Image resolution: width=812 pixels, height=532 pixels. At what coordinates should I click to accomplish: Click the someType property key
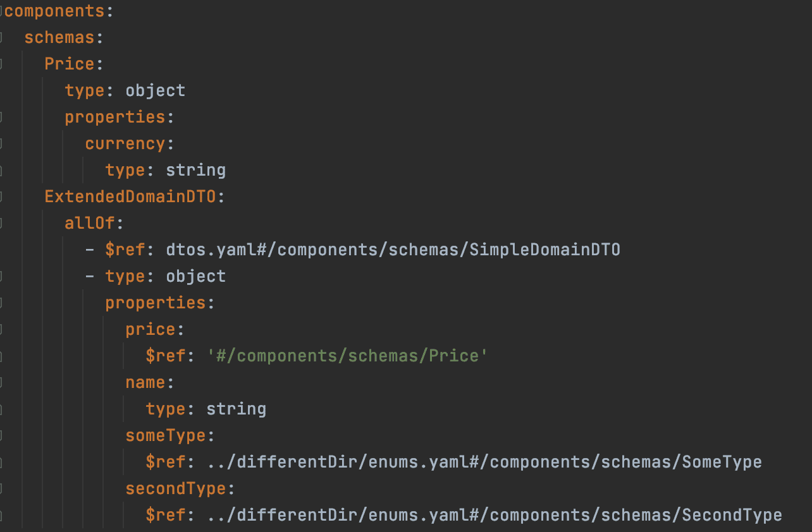click(165, 435)
